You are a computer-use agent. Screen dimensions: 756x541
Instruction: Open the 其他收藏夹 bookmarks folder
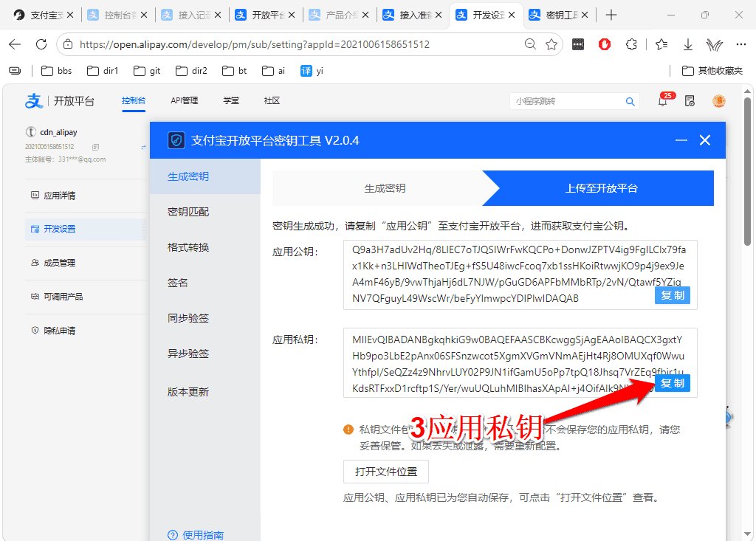pos(712,71)
